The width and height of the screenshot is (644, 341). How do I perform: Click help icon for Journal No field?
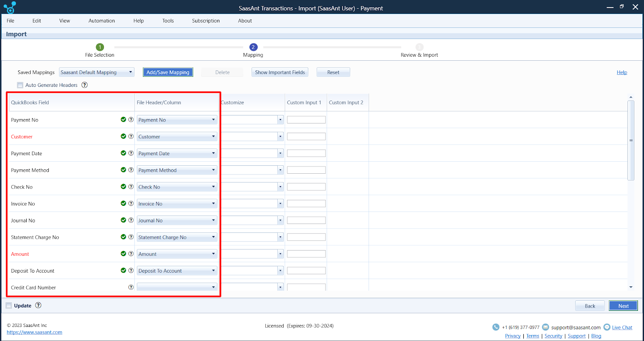tap(131, 220)
